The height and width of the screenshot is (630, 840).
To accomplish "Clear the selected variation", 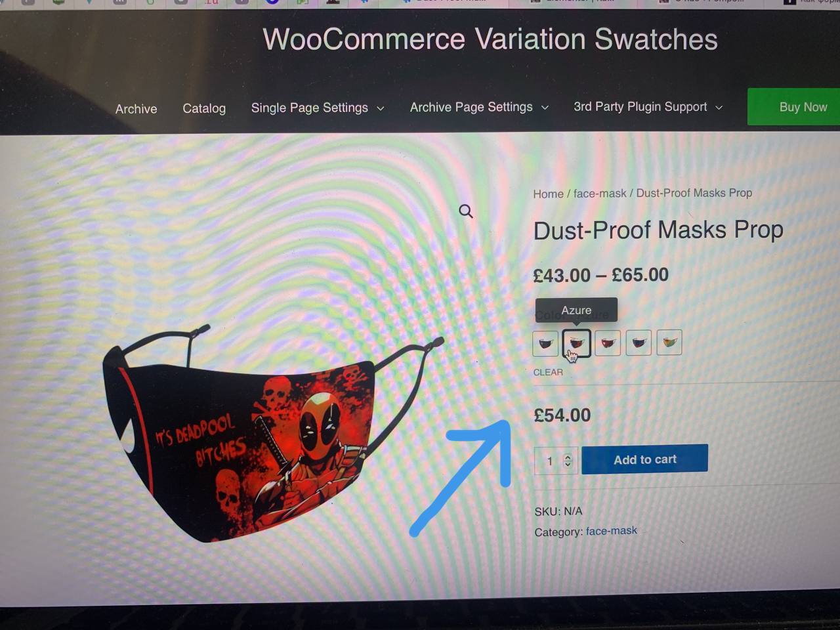I will pyautogui.click(x=548, y=372).
